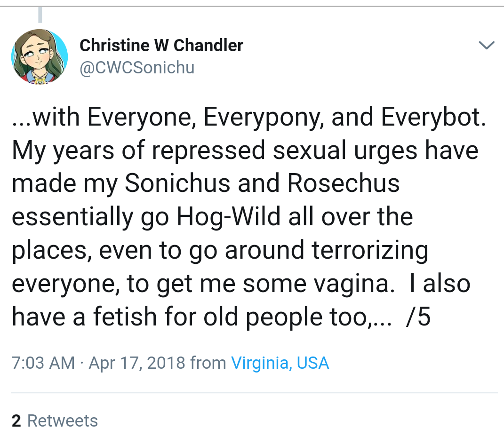Click the thread connector line above avatar
504x444 pixels.
(40, 14)
